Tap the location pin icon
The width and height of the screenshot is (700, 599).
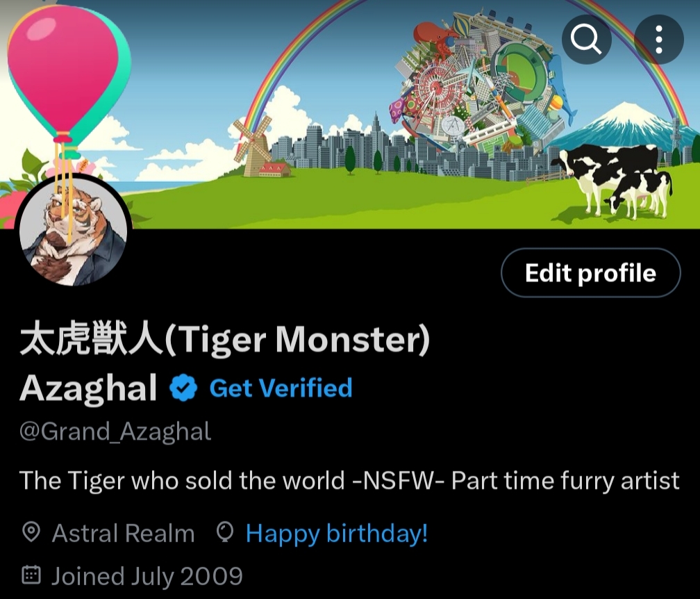(x=31, y=532)
